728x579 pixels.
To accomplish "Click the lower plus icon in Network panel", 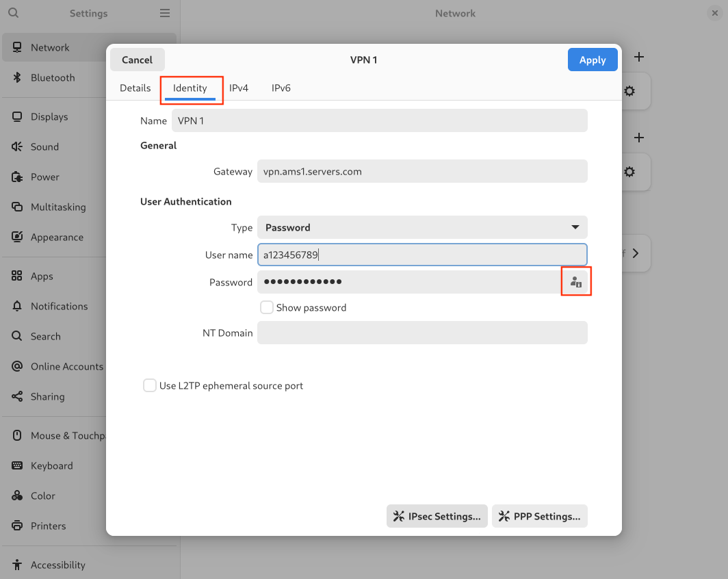I will [639, 138].
